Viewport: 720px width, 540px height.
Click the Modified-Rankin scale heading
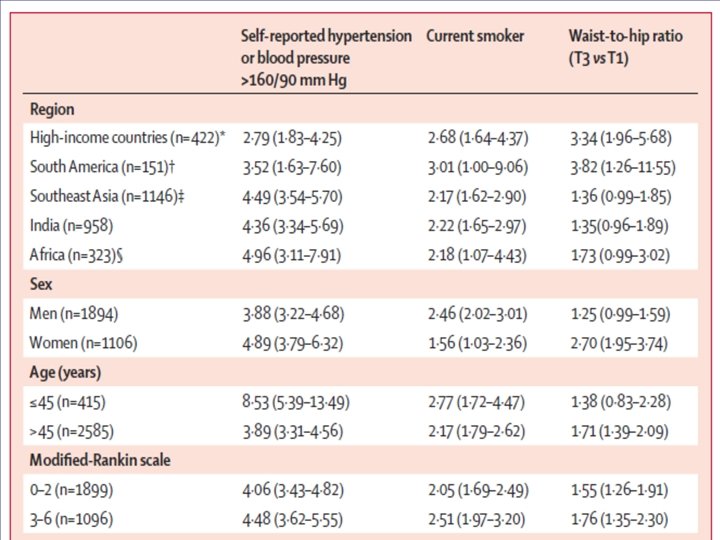[100, 460]
